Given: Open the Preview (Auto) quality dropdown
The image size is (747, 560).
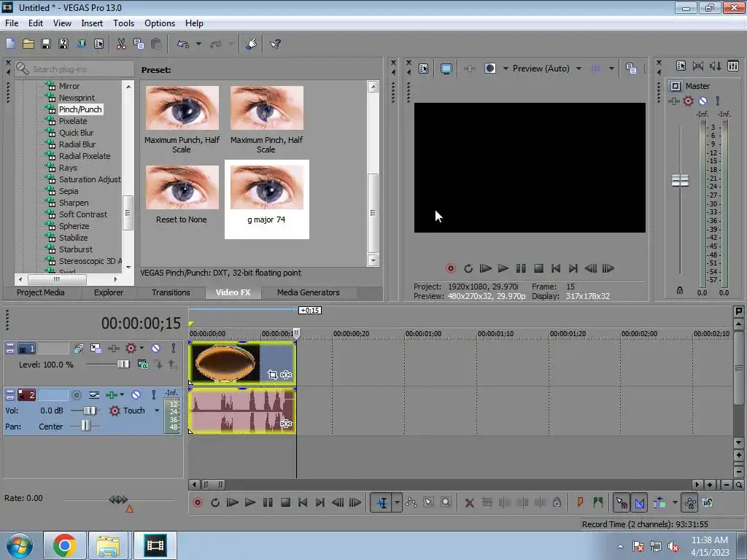Looking at the screenshot, I should (x=578, y=69).
